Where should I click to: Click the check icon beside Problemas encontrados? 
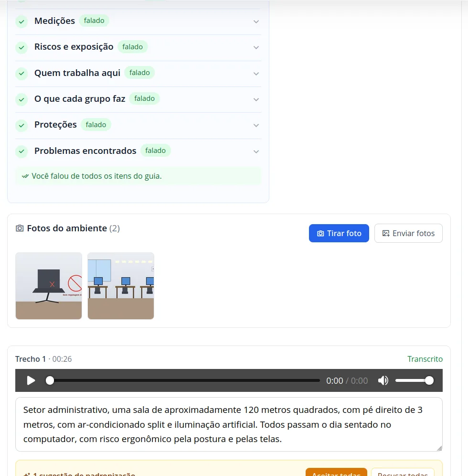[21, 151]
